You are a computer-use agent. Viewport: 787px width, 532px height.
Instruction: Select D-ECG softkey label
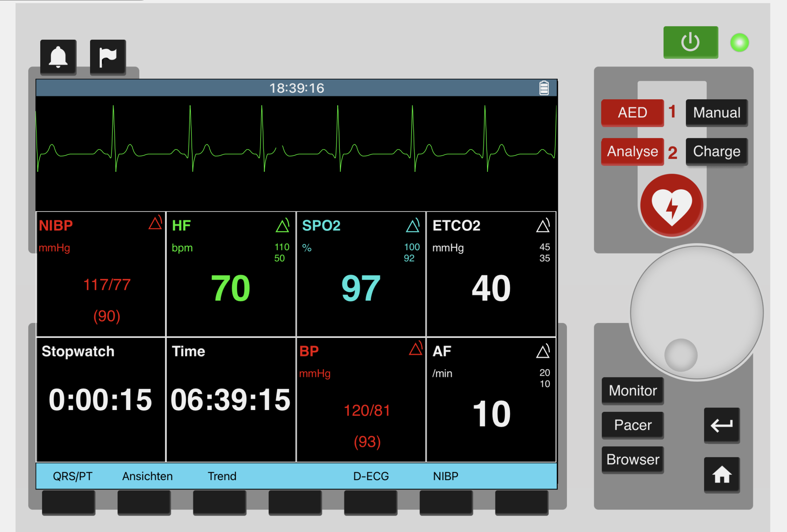tap(371, 476)
